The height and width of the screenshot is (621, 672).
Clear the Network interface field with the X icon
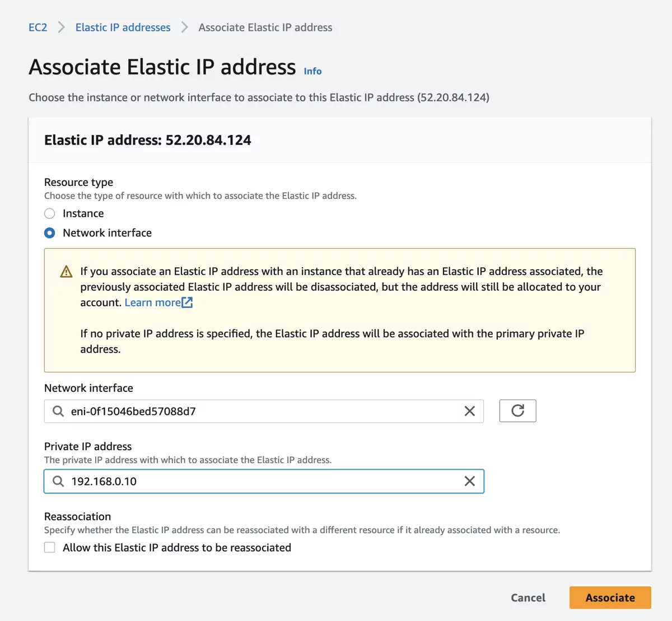(x=469, y=411)
